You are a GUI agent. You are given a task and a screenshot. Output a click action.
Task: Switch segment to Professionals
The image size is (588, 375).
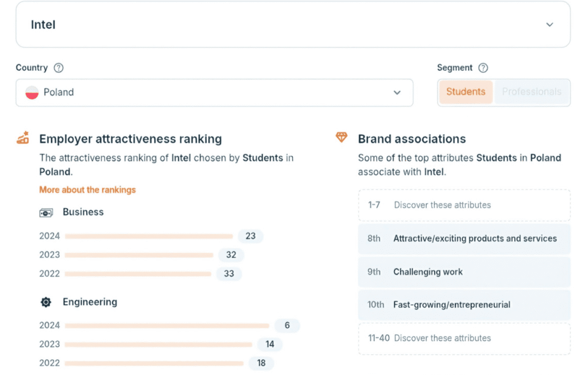coord(532,92)
